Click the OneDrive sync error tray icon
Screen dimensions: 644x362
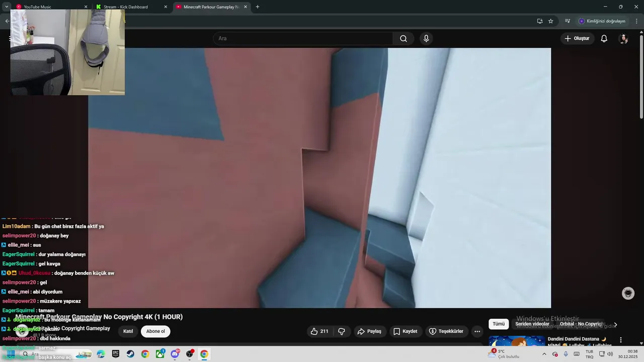coord(555,354)
